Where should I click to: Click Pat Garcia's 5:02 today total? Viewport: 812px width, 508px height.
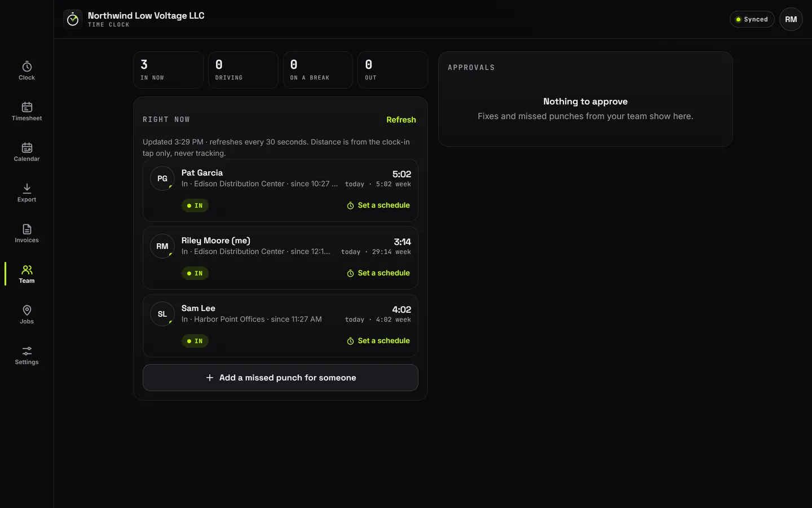click(x=401, y=174)
